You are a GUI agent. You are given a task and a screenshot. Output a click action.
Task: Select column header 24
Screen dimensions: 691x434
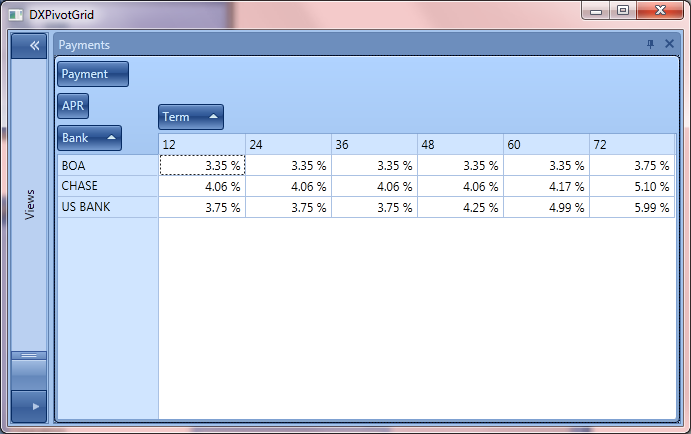click(288, 145)
